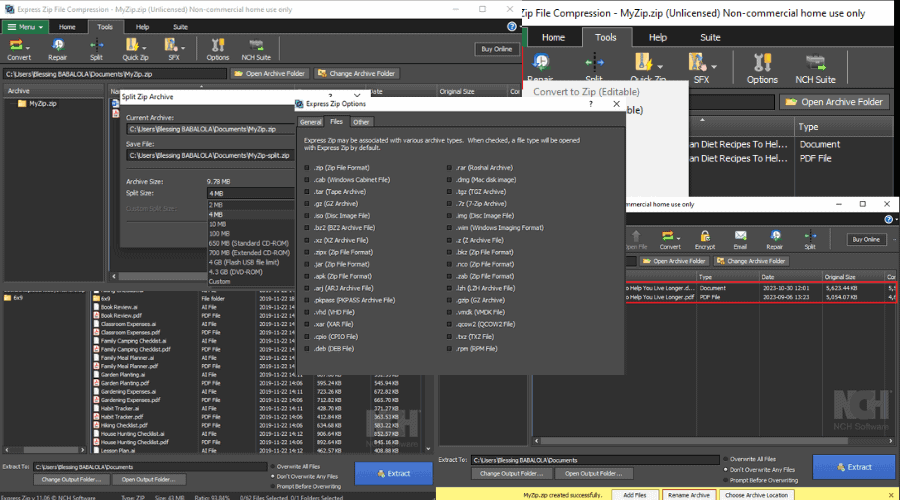
Task: Click blue help icon beside Menu-button window tabs
Action: 512,26
